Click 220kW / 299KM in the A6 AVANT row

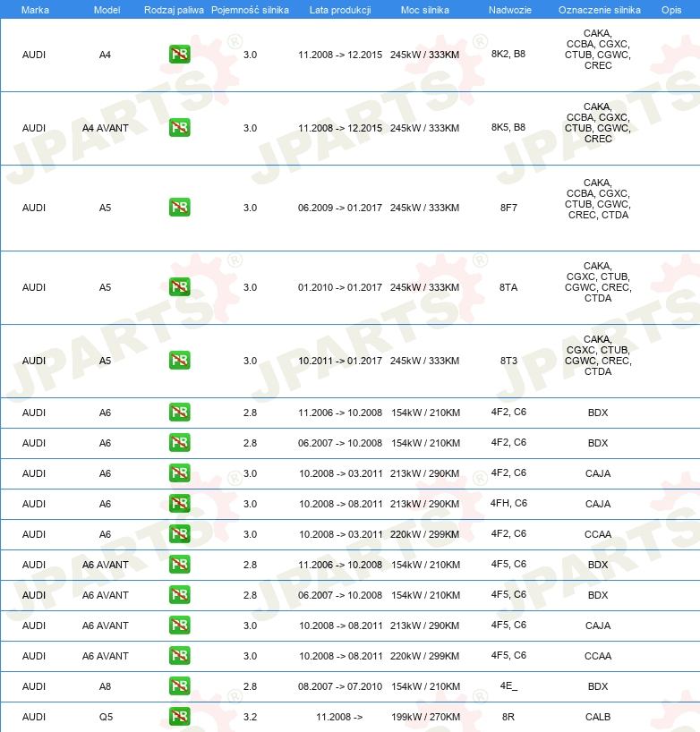click(x=425, y=656)
